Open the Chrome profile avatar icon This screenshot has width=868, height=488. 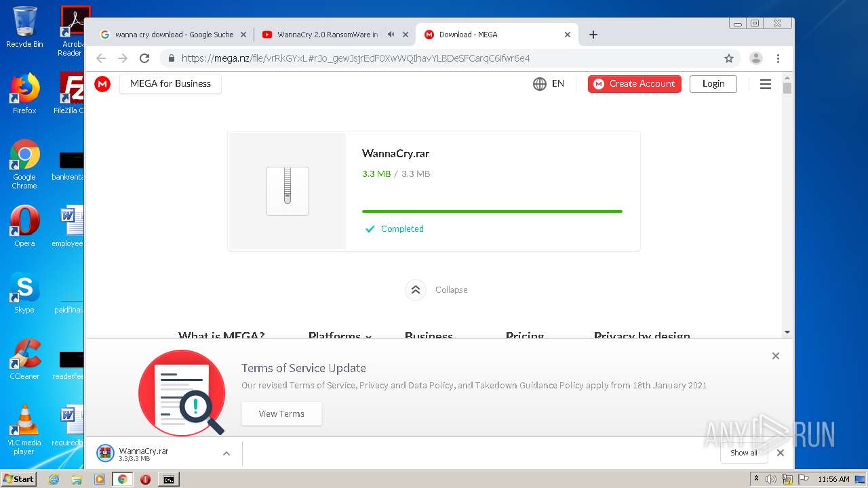pyautogui.click(x=756, y=58)
